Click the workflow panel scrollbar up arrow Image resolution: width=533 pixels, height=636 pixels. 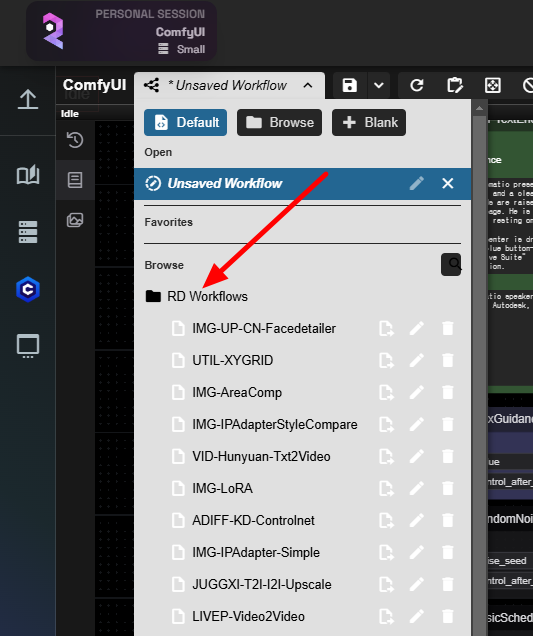(479, 108)
